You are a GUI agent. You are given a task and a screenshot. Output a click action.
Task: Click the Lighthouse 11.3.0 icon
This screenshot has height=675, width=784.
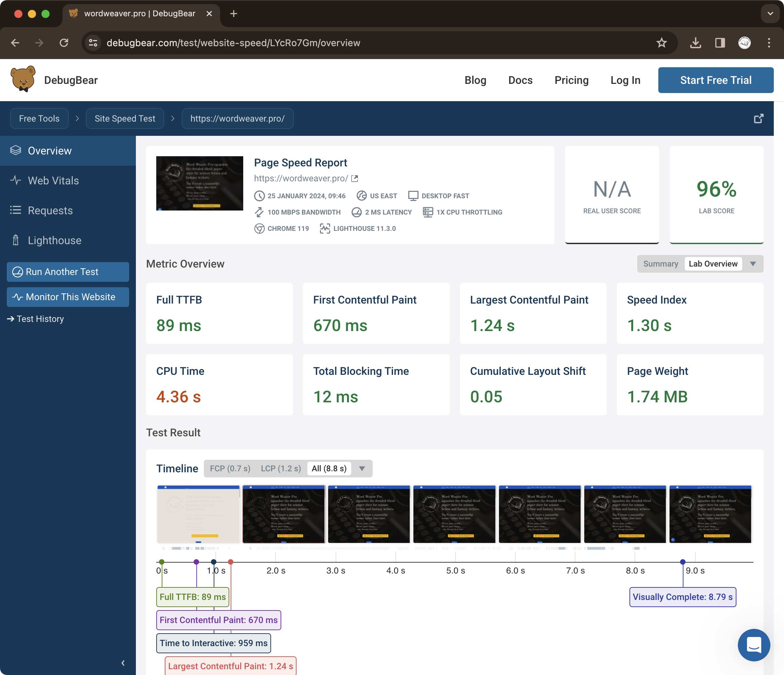(x=325, y=229)
